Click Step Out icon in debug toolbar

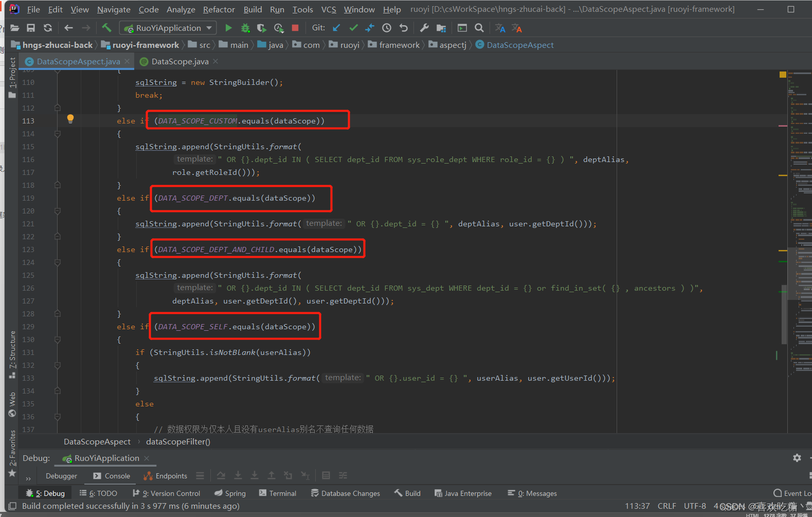point(272,475)
